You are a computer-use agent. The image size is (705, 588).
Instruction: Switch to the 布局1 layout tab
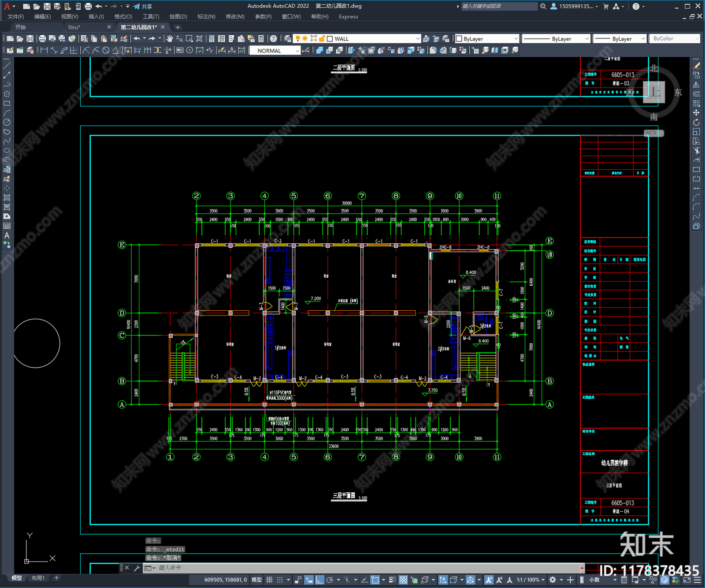tap(38, 578)
